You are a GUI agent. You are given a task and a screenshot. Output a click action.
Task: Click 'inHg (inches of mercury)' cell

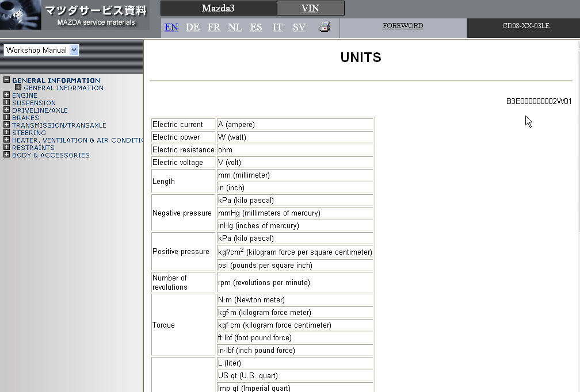pos(295,225)
